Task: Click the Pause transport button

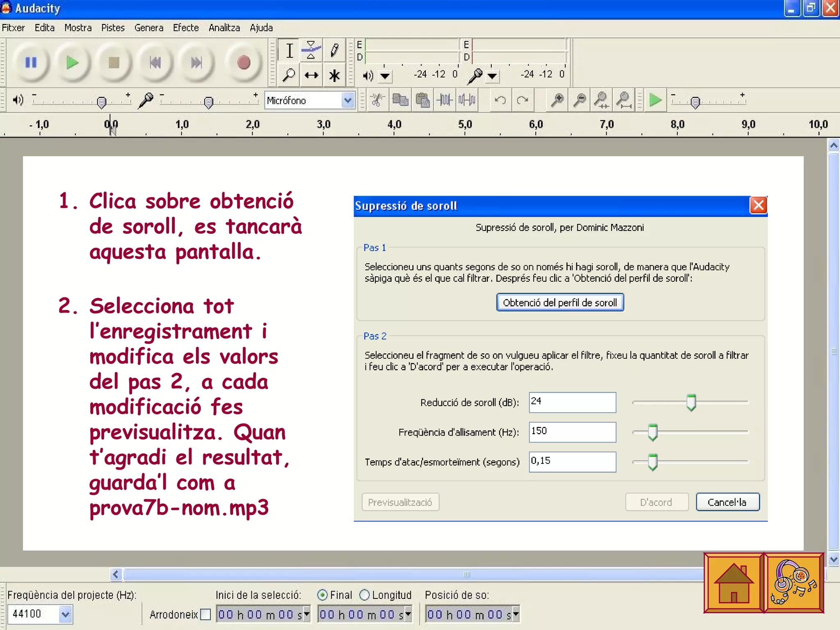Action: [x=31, y=63]
